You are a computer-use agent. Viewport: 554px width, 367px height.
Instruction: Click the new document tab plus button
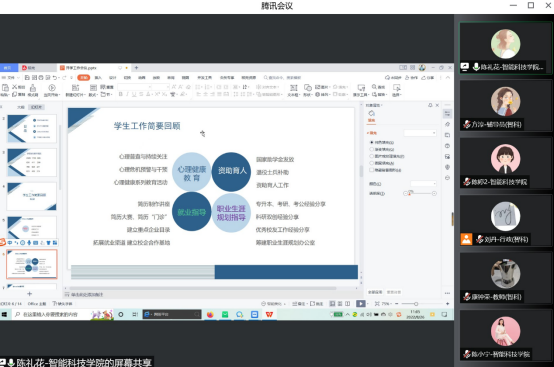click(x=136, y=68)
